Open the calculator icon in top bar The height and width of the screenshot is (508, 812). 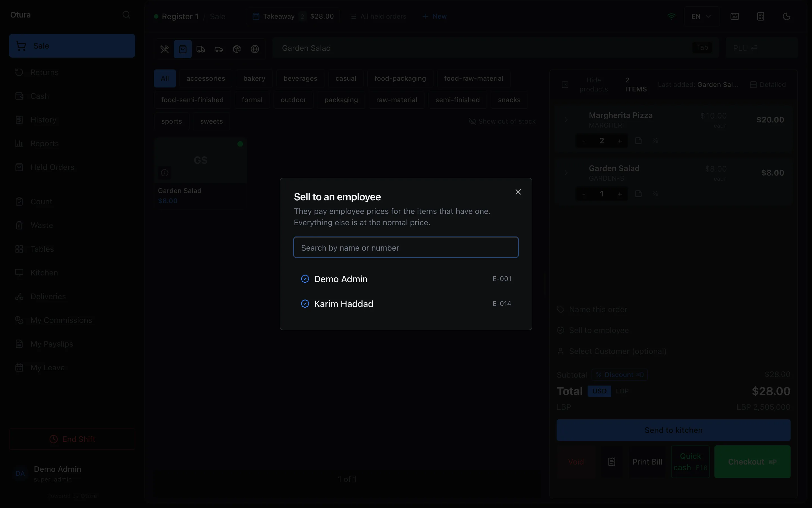click(761, 16)
